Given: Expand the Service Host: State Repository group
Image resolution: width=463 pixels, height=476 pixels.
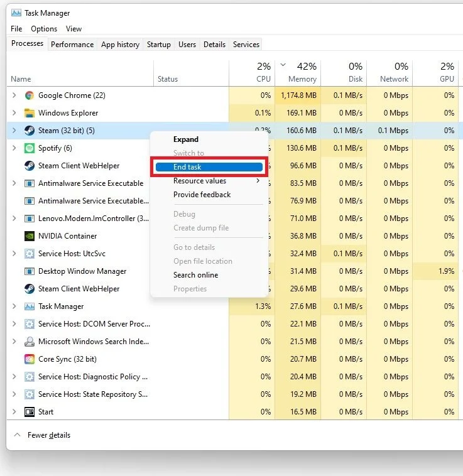Looking at the screenshot, I should tap(14, 394).
